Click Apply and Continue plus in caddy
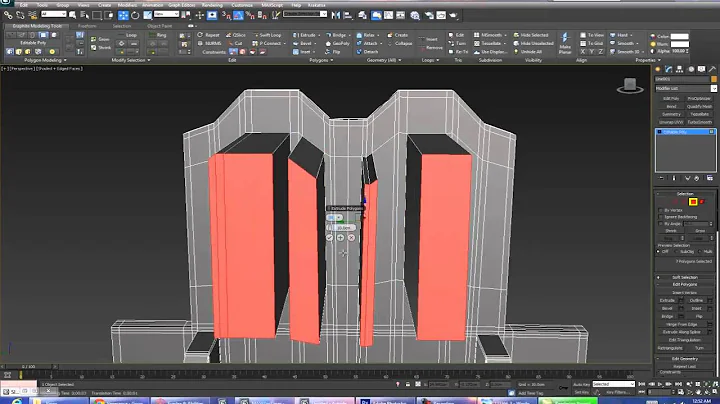 [x=340, y=238]
